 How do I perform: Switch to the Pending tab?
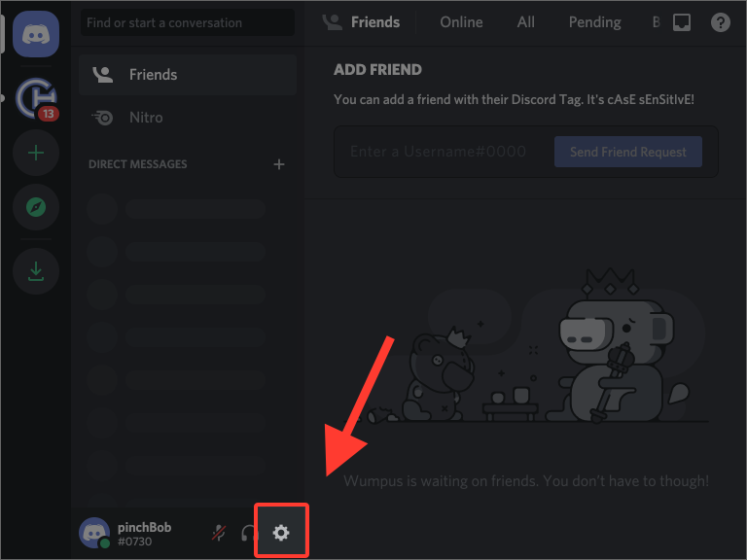(595, 22)
